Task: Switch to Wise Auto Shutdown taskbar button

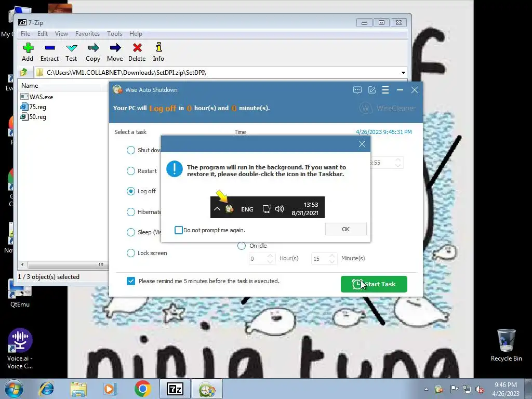Action: [207, 389]
